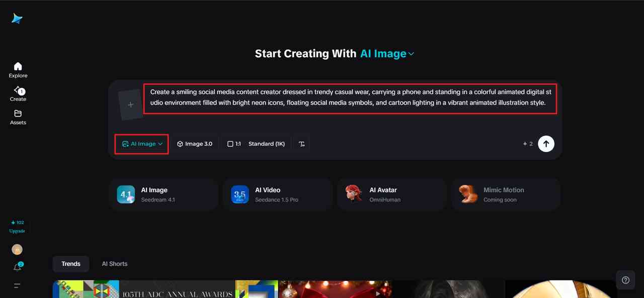Open the Create section in sidebar
The height and width of the screenshot is (298, 644).
[x=18, y=93]
